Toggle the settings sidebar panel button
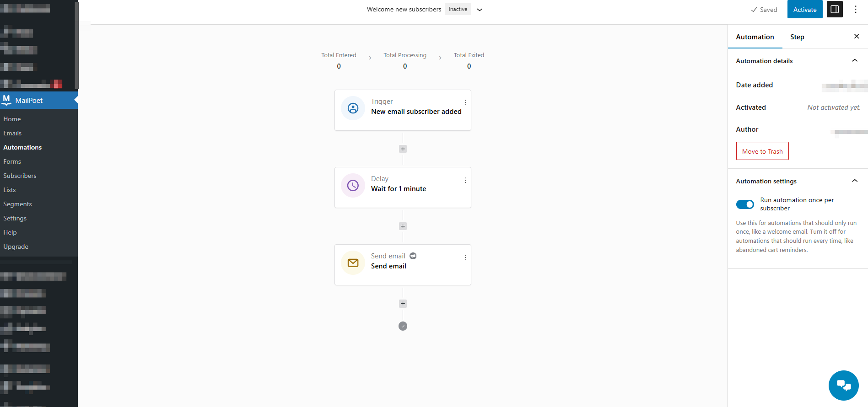This screenshot has height=407, width=868. click(834, 10)
